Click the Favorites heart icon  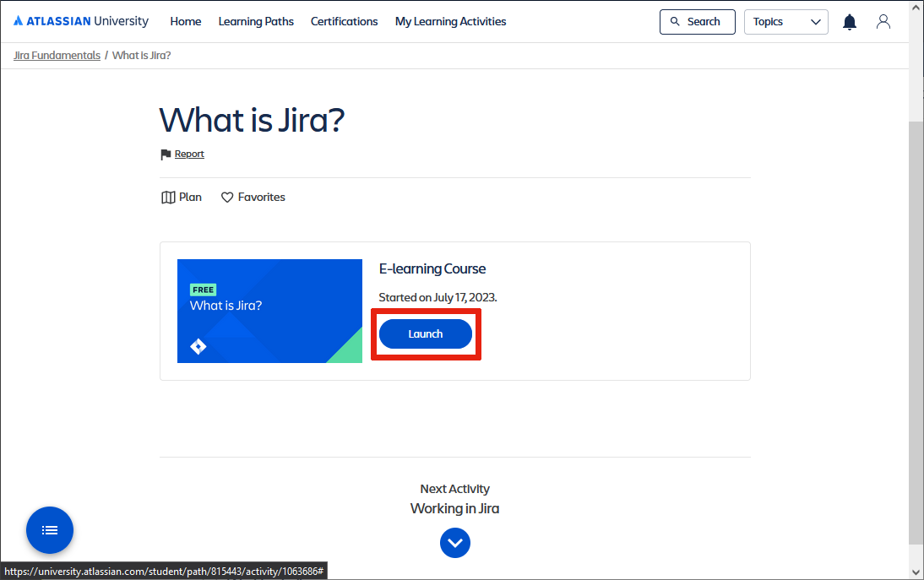(227, 198)
